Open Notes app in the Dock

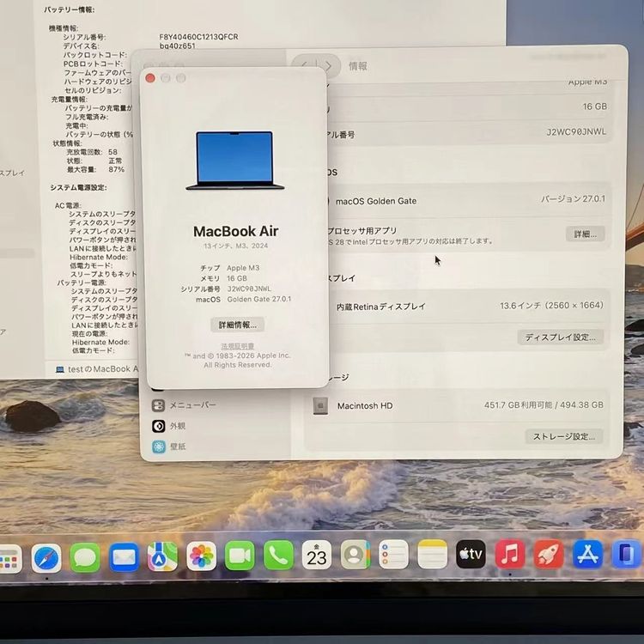pyautogui.click(x=432, y=555)
